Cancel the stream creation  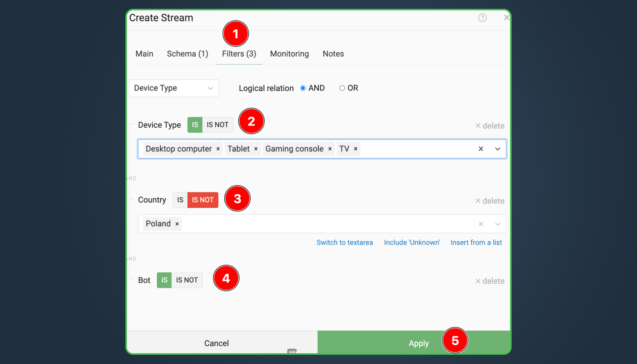(222, 342)
